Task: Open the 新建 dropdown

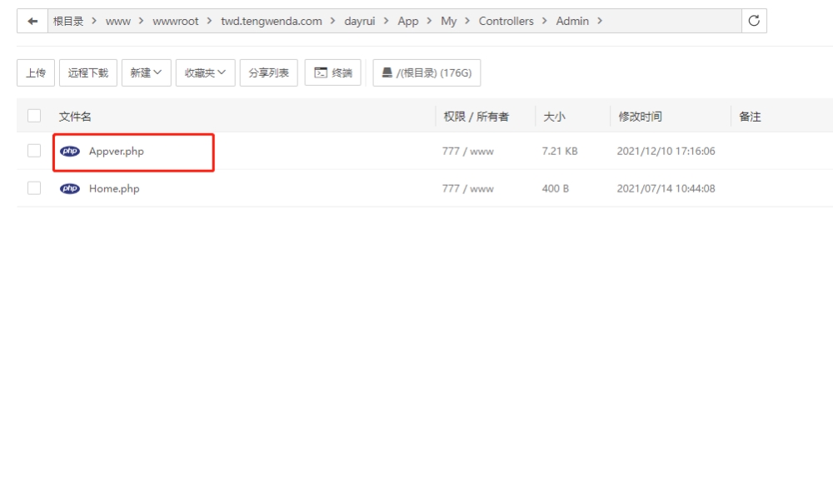Action: pyautogui.click(x=146, y=72)
